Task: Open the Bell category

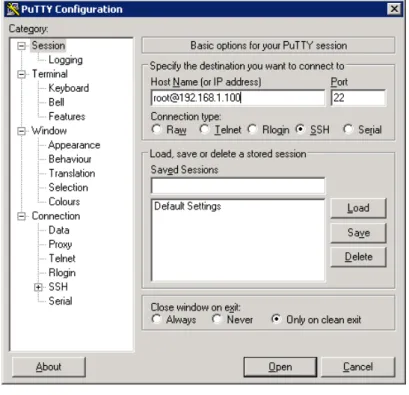Action: [x=56, y=102]
